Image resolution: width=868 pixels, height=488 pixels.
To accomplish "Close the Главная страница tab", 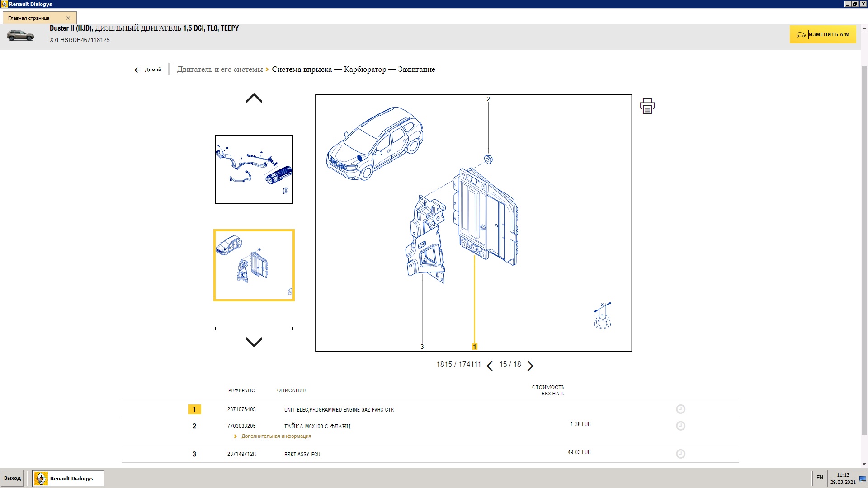I will tap(68, 18).
